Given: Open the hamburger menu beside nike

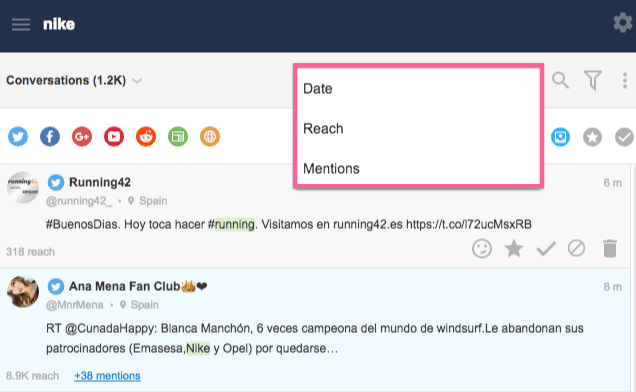Looking at the screenshot, I should [x=21, y=25].
